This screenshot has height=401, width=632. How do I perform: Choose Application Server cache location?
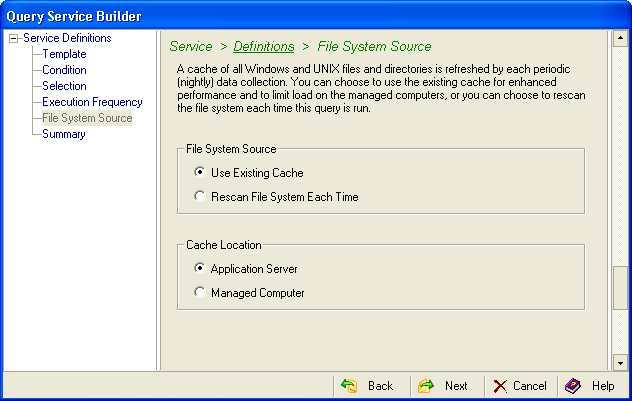[200, 269]
